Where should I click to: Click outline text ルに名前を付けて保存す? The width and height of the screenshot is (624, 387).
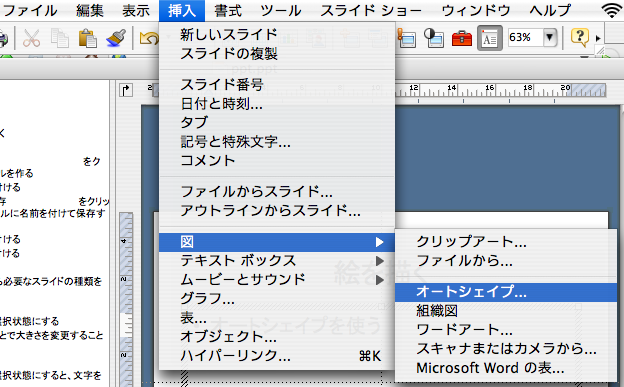click(x=52, y=213)
